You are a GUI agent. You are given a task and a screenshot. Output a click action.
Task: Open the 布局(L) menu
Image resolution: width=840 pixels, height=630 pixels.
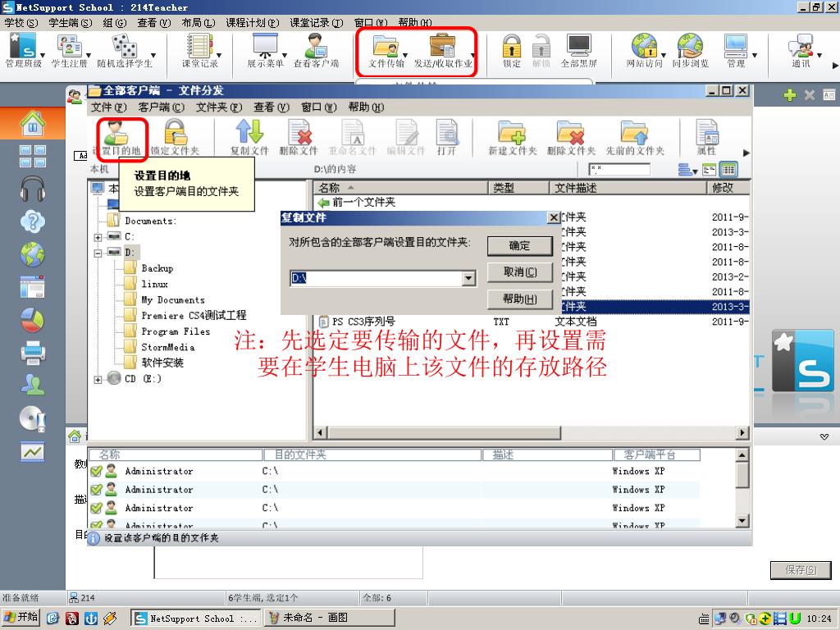tap(199, 22)
